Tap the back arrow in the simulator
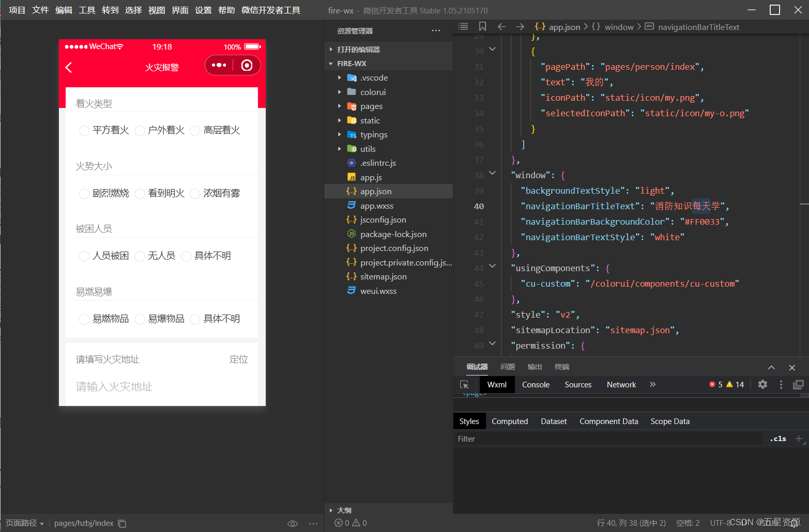 click(69, 67)
